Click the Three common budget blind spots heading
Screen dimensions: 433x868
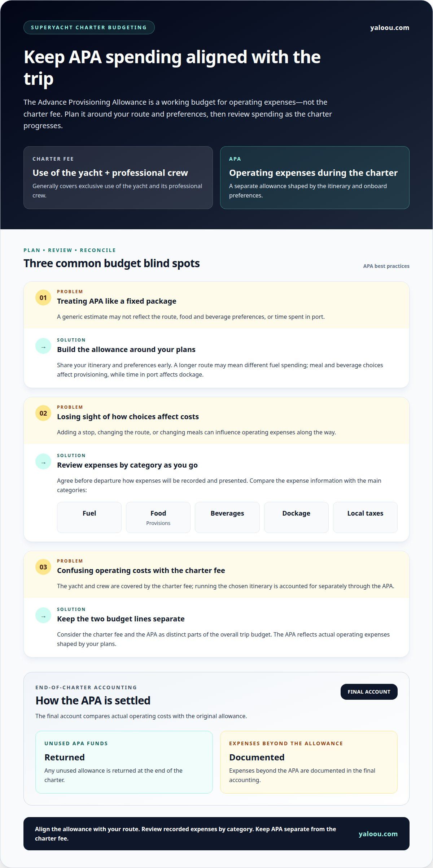(111, 263)
